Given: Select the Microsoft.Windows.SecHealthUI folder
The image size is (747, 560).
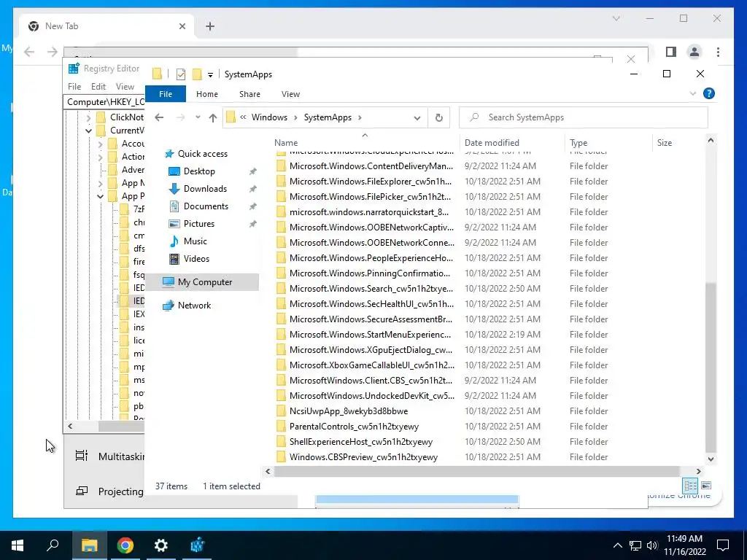Looking at the screenshot, I should point(371,304).
